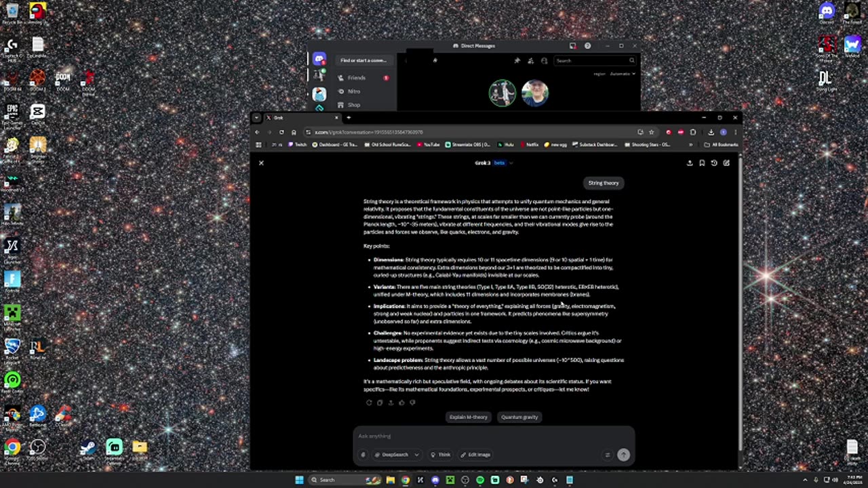Open Discord help icon in title bar
This screenshot has height=488, width=868.
click(x=588, y=45)
